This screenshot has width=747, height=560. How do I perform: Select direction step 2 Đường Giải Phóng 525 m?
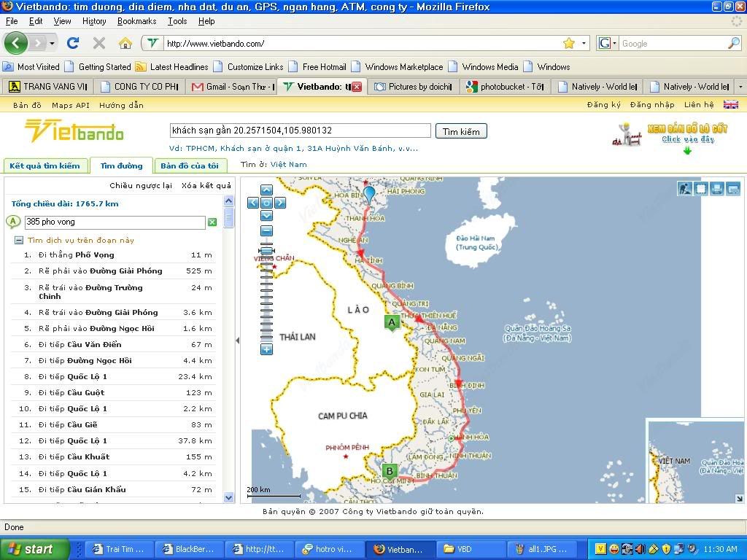(x=113, y=271)
